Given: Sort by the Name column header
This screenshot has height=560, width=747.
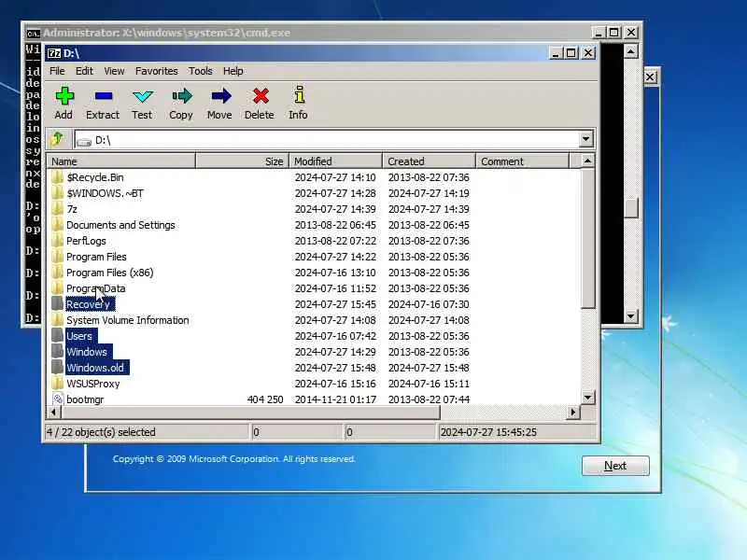Looking at the screenshot, I should pos(121,161).
